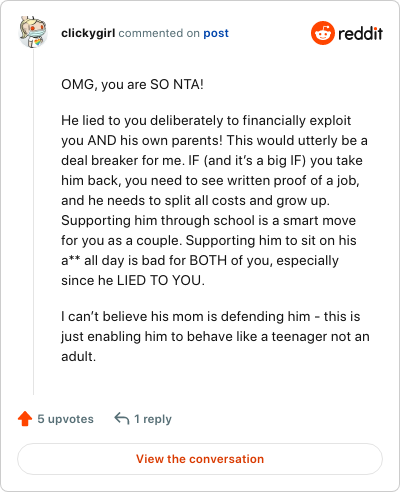Click the "LIED TO YOU" text
The height and width of the screenshot is (492, 400).
coord(160,280)
